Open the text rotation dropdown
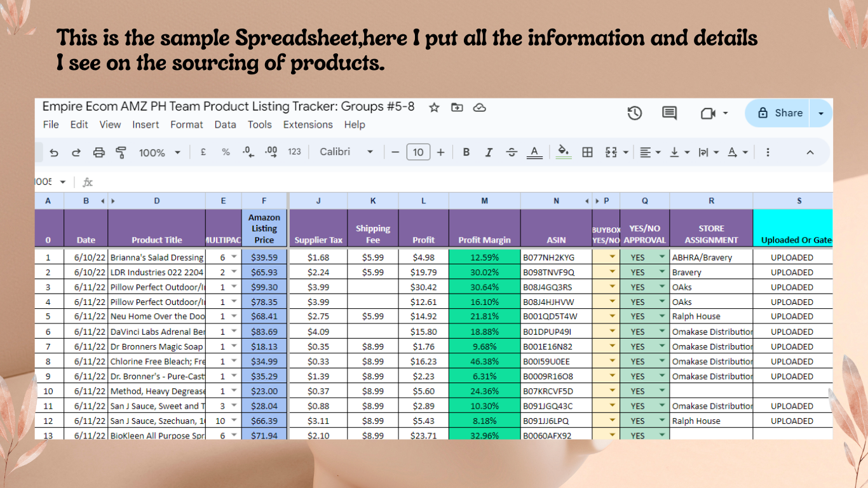868x488 pixels. pyautogui.click(x=737, y=152)
